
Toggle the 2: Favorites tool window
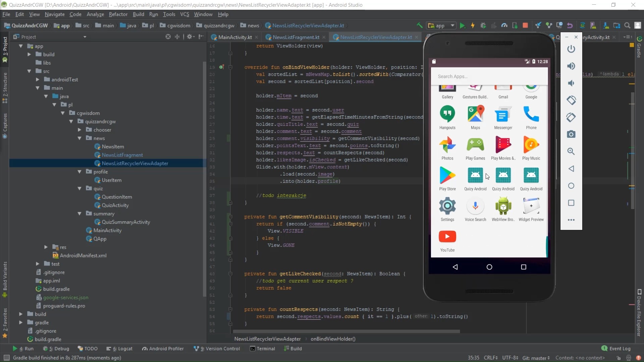click(5, 322)
